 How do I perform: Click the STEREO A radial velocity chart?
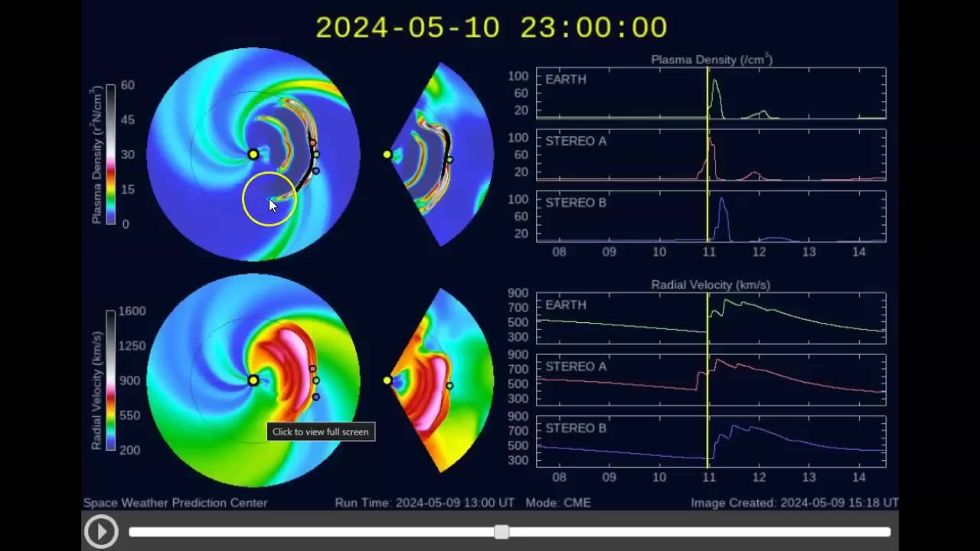tap(711, 380)
